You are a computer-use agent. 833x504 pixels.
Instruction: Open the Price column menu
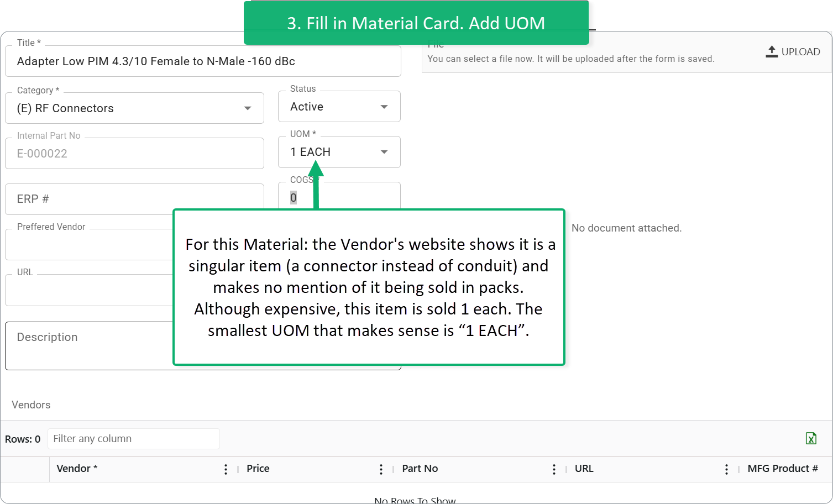click(381, 469)
